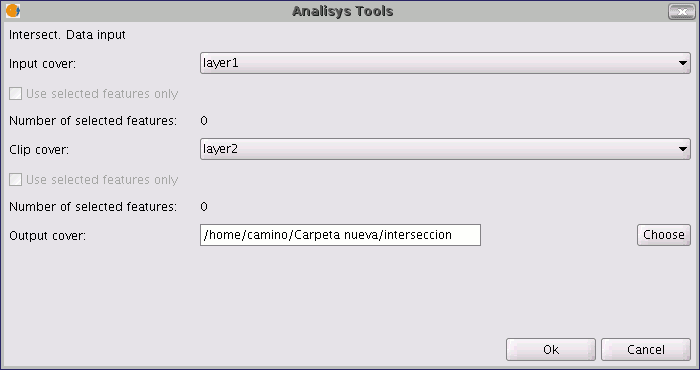Click the selected features count label below Clip cover
Viewport: 700px width, 370px height.
tap(93, 207)
